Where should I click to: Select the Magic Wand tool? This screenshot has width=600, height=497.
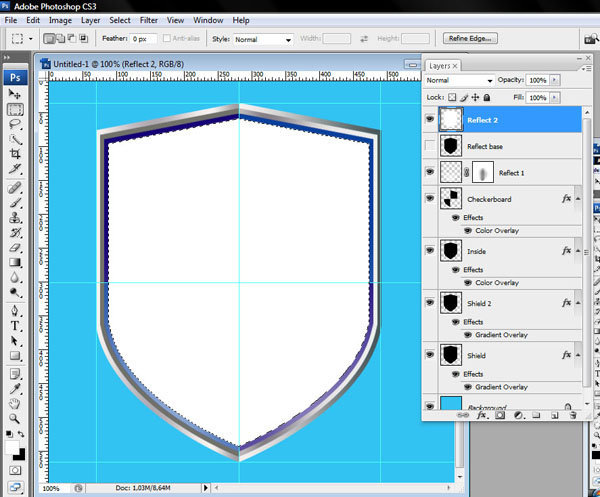pos(15,140)
